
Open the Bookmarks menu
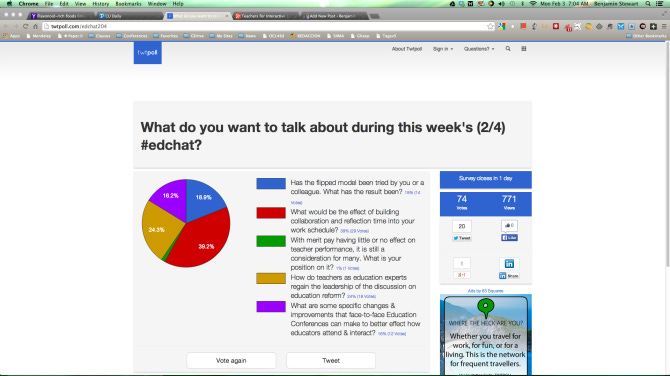(128, 3)
